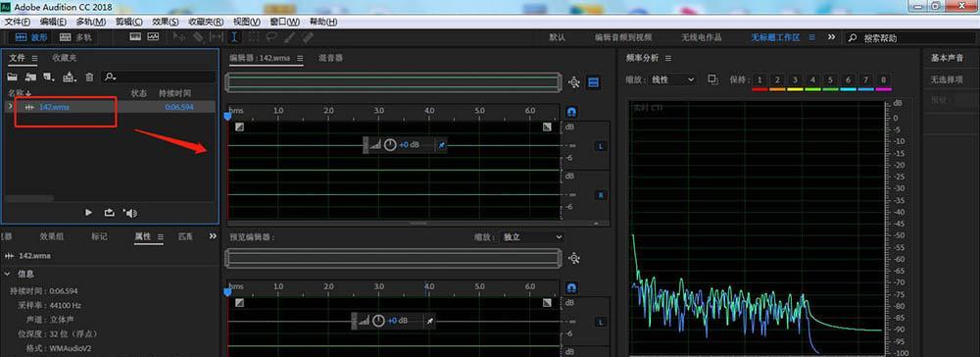Toggle the left channel L button
This screenshot has width=980, height=357.
[601, 146]
